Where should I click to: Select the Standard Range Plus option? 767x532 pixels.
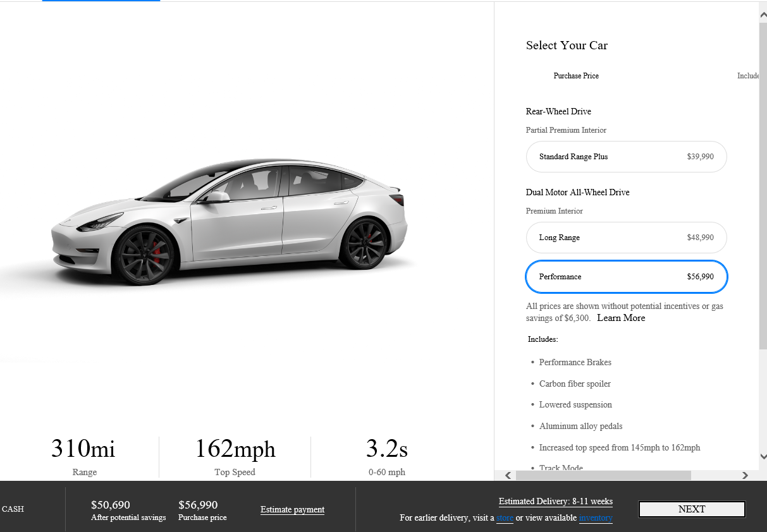tap(626, 157)
